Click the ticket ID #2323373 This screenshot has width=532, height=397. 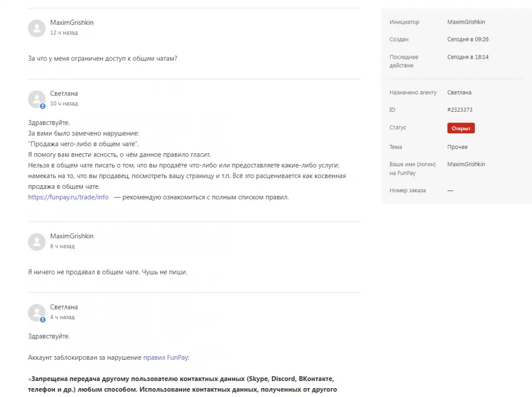460,109
